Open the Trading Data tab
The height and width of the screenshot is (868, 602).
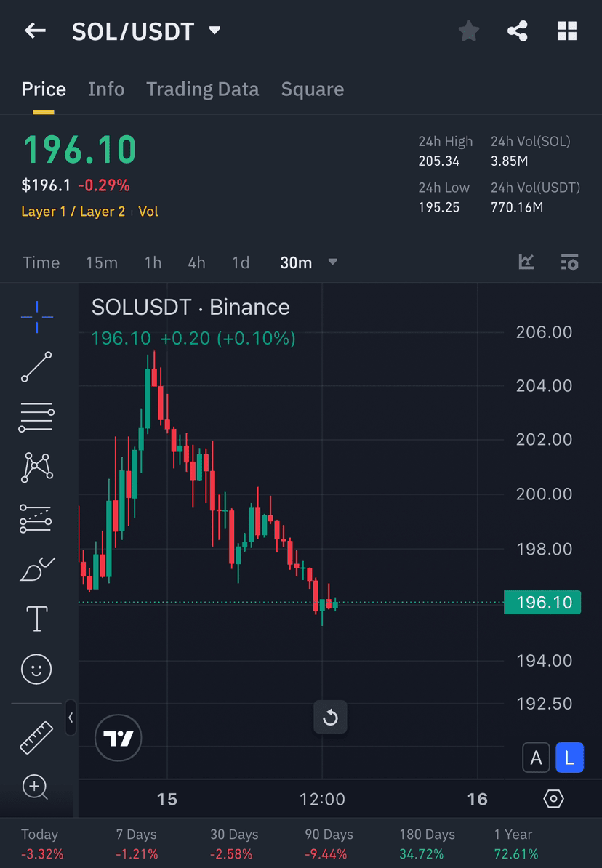(202, 89)
